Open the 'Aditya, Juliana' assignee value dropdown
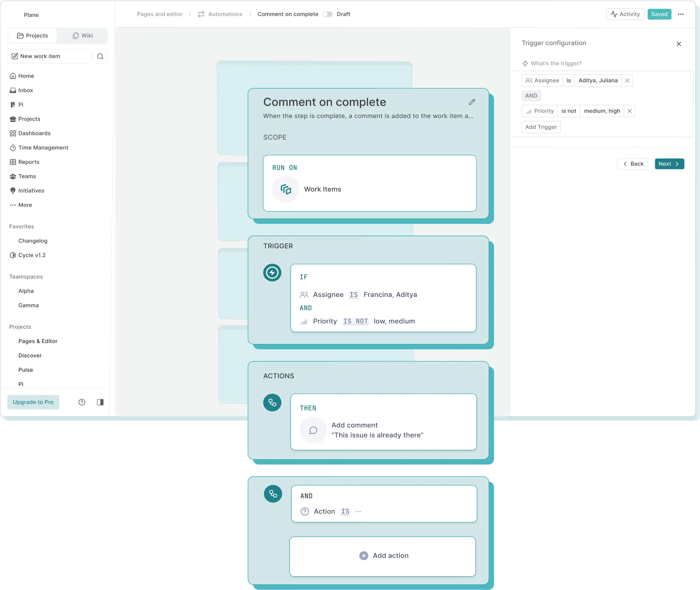700x590 pixels. click(598, 81)
